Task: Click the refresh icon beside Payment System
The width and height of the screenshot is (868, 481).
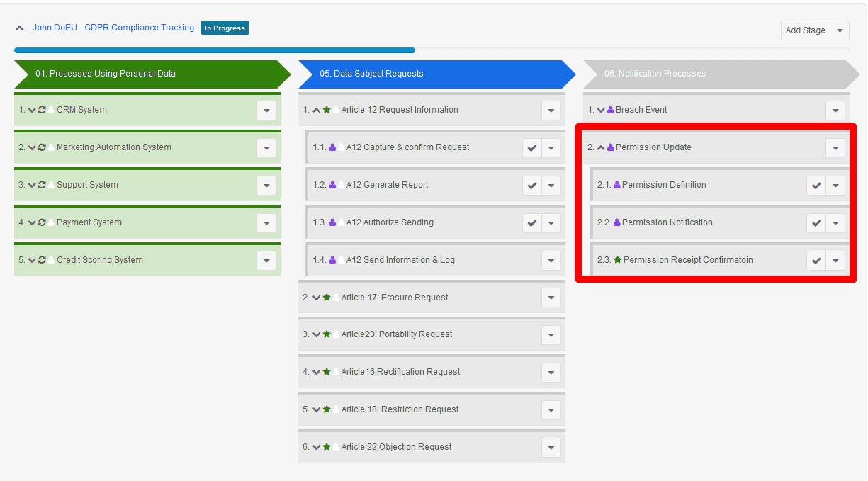Action: (x=42, y=222)
